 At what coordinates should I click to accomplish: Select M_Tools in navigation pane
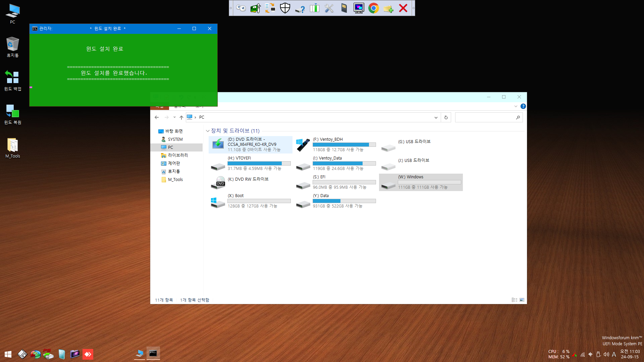click(x=175, y=180)
